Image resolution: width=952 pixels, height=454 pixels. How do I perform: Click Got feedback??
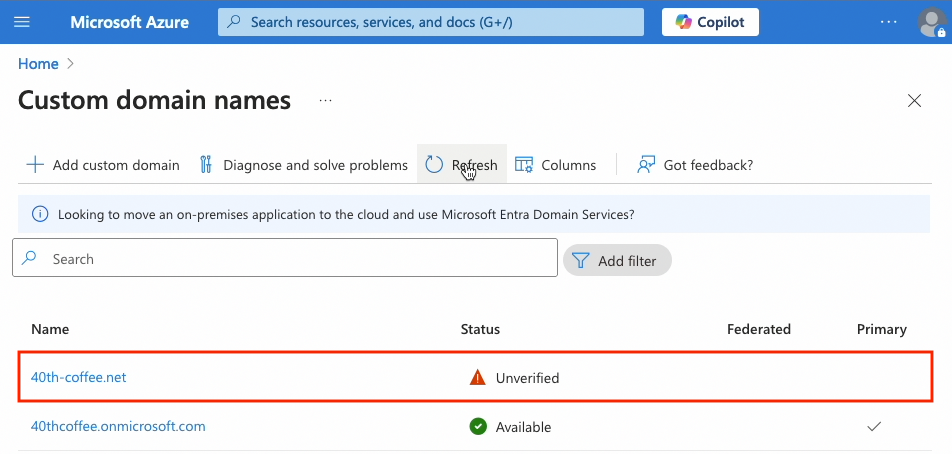(696, 165)
